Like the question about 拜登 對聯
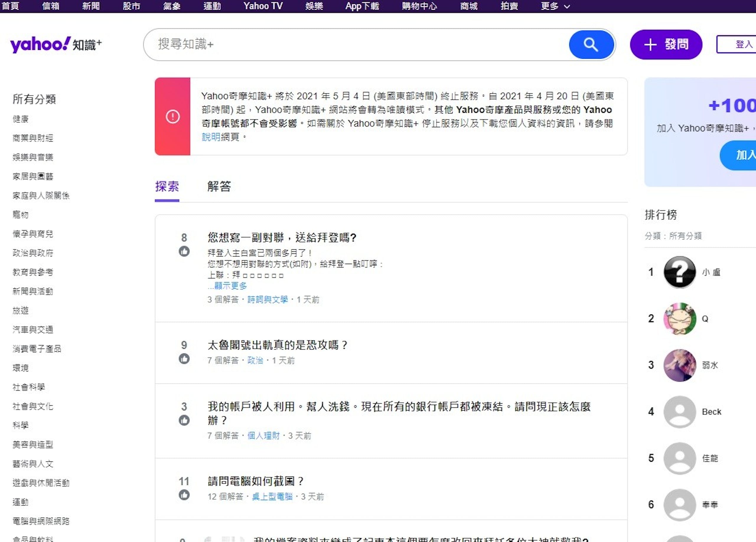Screen dimensions: 756x542 tap(184, 251)
